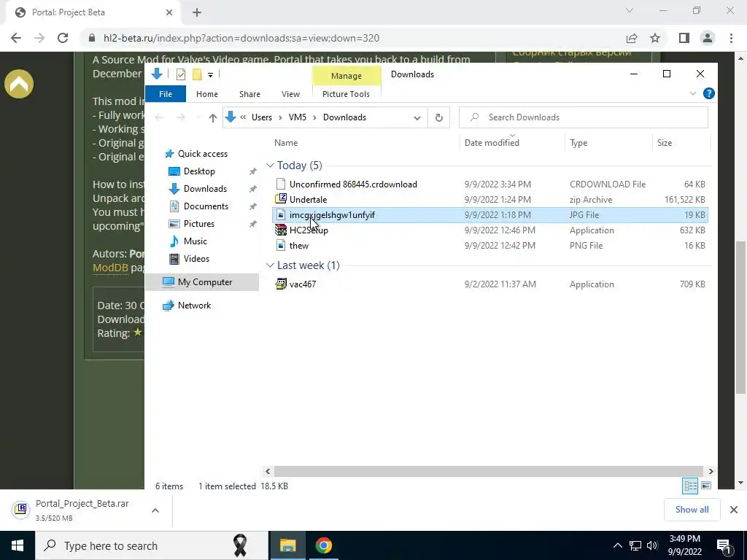Open a new Chrome tab
Image resolution: width=747 pixels, height=560 pixels.
click(197, 12)
